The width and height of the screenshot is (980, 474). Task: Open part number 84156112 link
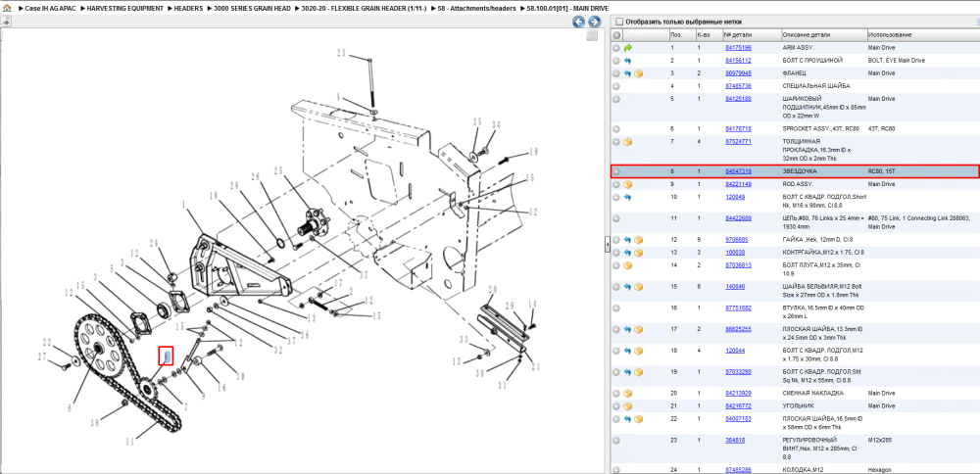(738, 61)
